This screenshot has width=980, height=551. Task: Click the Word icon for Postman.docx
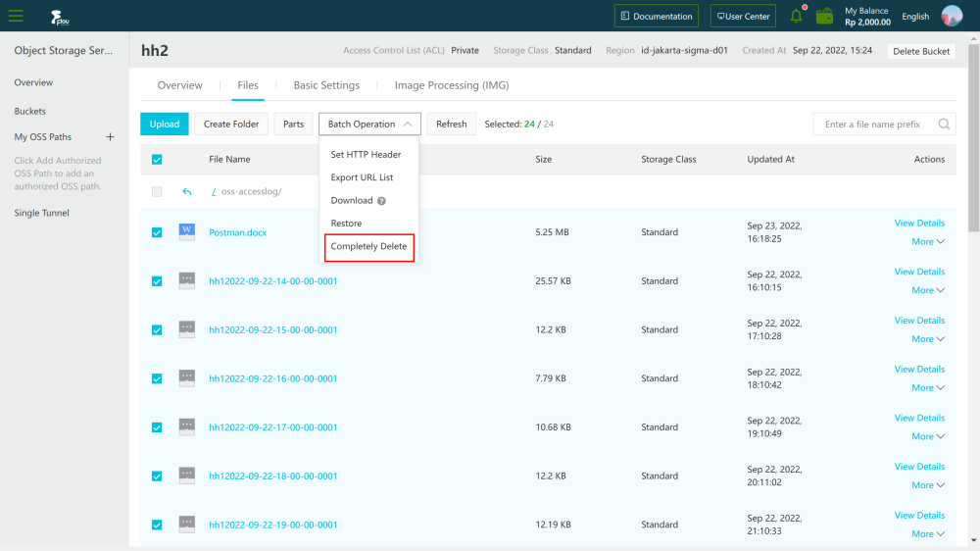tap(187, 232)
